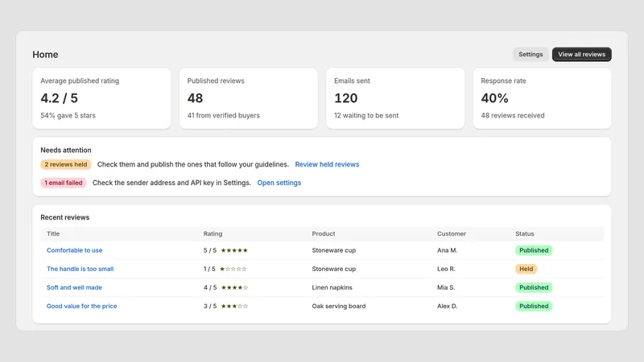Viewport: 644px width, 362px height.
Task: Click the customer name 'Ana M.'
Action: (448, 250)
